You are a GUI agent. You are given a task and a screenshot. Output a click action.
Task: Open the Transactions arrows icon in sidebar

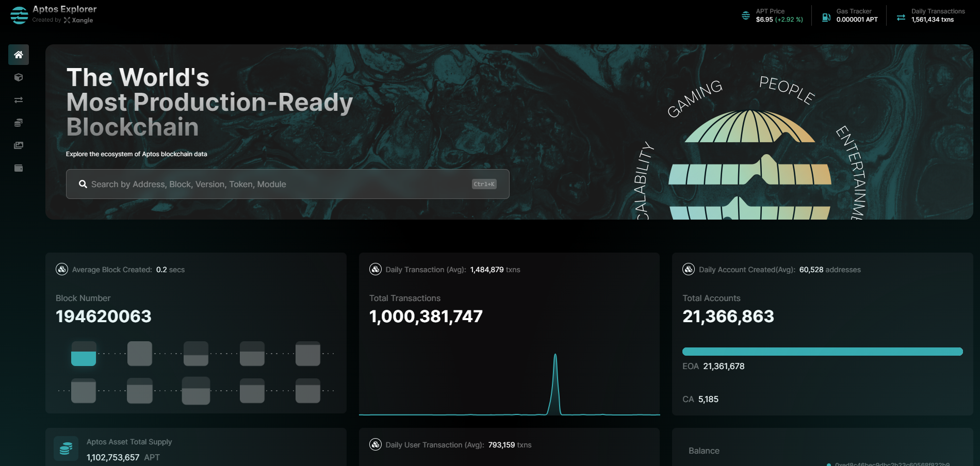(x=19, y=100)
